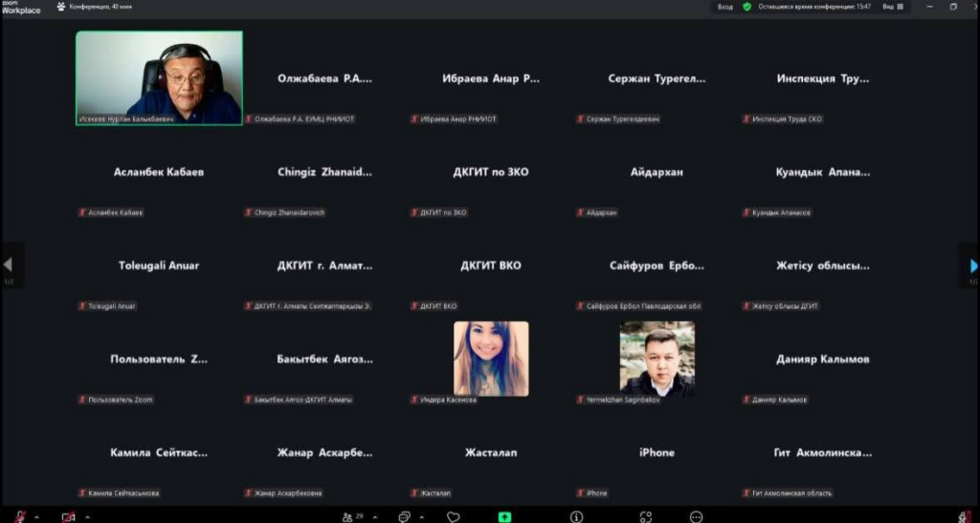This screenshot has width=980, height=523.
Task: Click the green encryption shield icon
Action: [746, 7]
